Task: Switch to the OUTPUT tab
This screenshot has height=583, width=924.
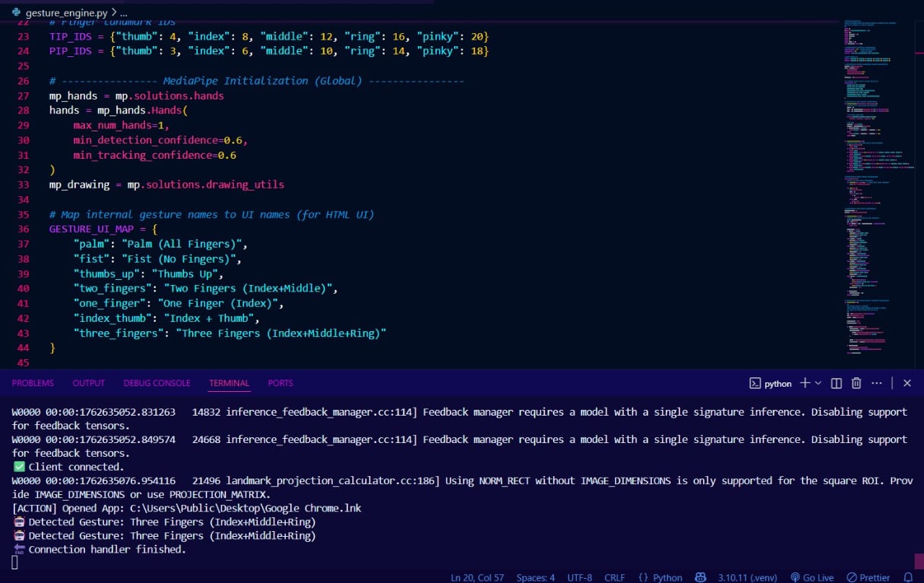Action: [88, 383]
